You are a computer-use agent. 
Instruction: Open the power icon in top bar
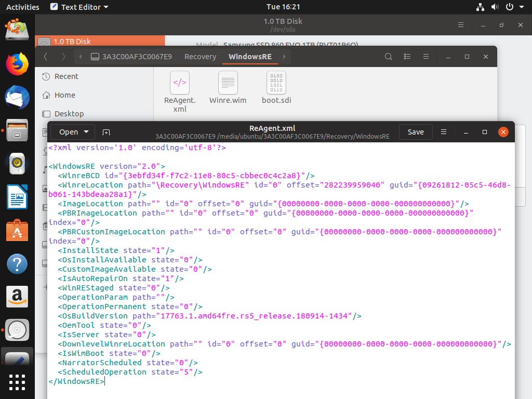click(x=510, y=7)
